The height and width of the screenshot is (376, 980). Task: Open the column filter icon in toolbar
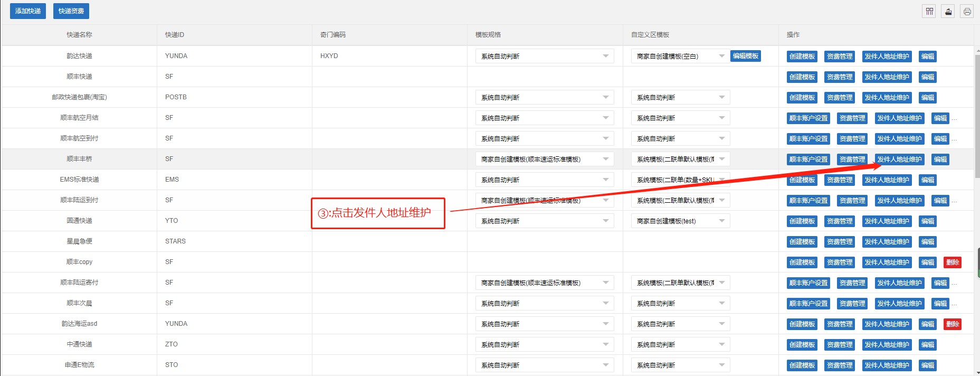click(x=929, y=11)
